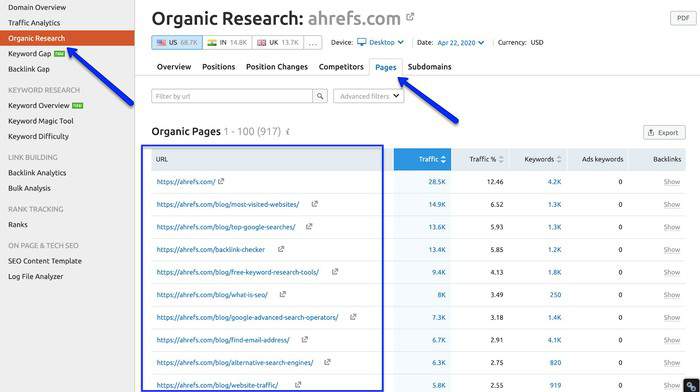Open external link icon for free-keyword-research-tools URL
700x392 pixels.
tap(335, 271)
